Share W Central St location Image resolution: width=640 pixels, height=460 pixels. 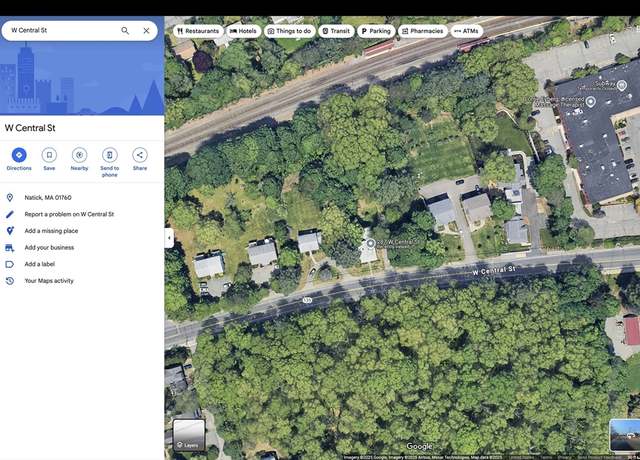(x=140, y=159)
